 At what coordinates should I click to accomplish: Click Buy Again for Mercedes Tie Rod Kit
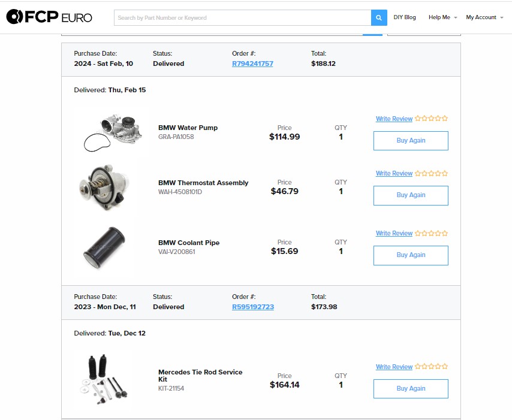[411, 388]
